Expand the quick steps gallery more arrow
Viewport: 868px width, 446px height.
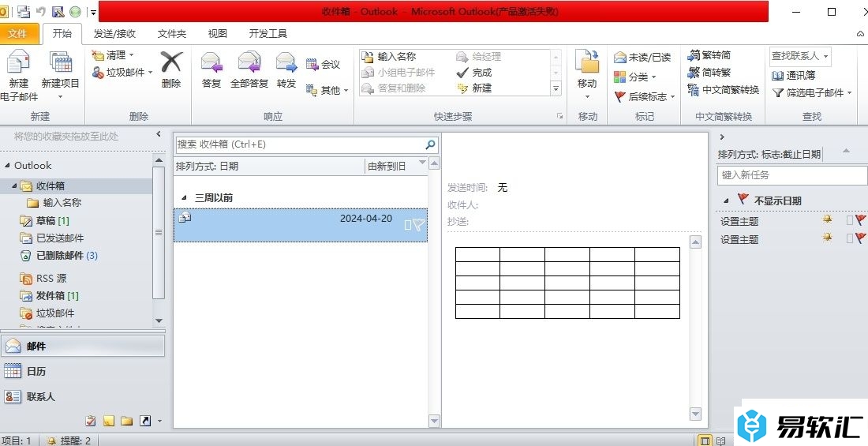[x=556, y=88]
